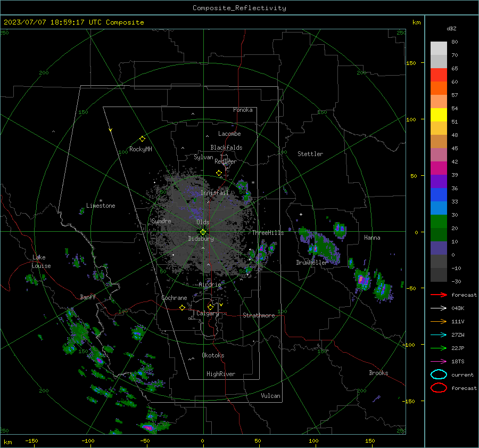Click the Innisfail map label
Image resolution: width=479 pixels, height=448 pixels.
(x=215, y=193)
